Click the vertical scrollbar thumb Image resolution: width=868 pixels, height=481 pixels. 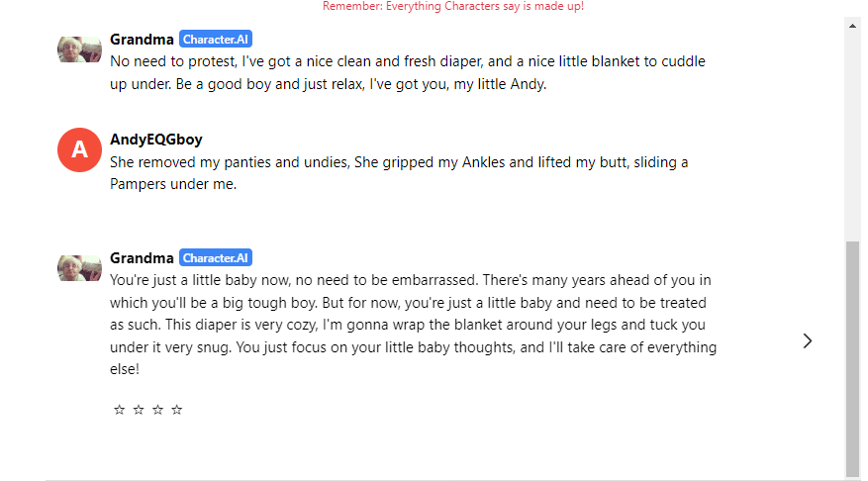click(x=852, y=358)
